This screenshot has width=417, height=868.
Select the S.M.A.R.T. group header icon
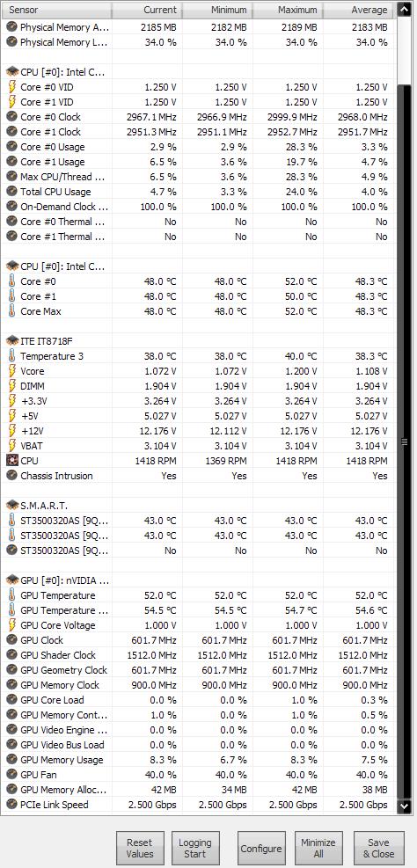(12, 506)
